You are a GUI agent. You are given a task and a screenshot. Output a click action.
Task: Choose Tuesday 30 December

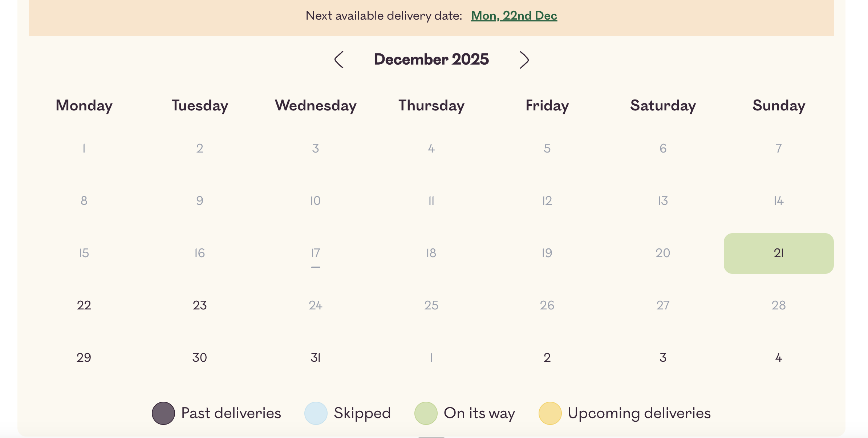tap(200, 357)
